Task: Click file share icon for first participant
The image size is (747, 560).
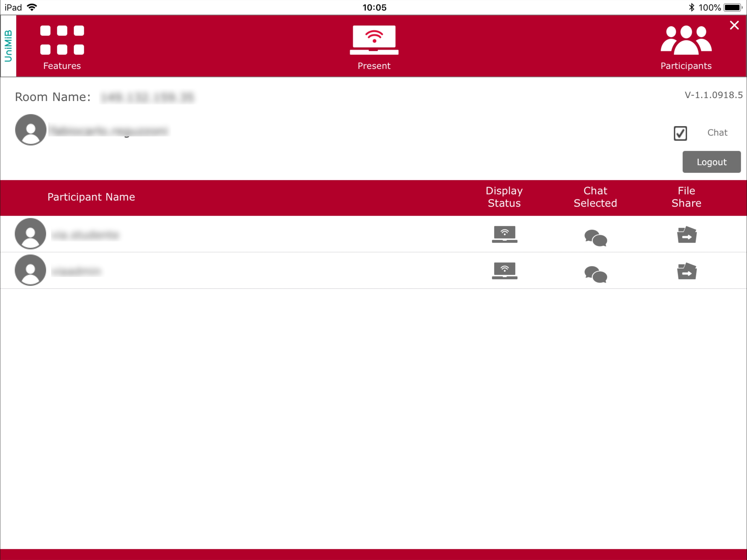Action: click(687, 235)
